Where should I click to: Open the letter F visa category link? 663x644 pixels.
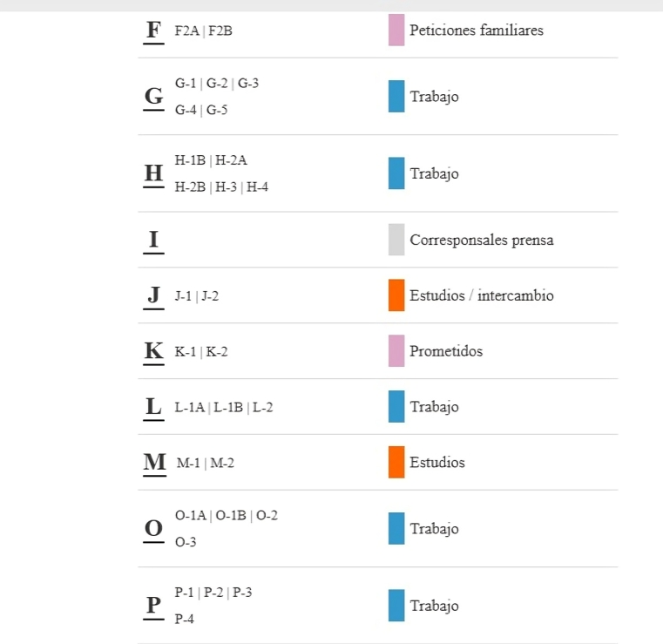pos(153,30)
